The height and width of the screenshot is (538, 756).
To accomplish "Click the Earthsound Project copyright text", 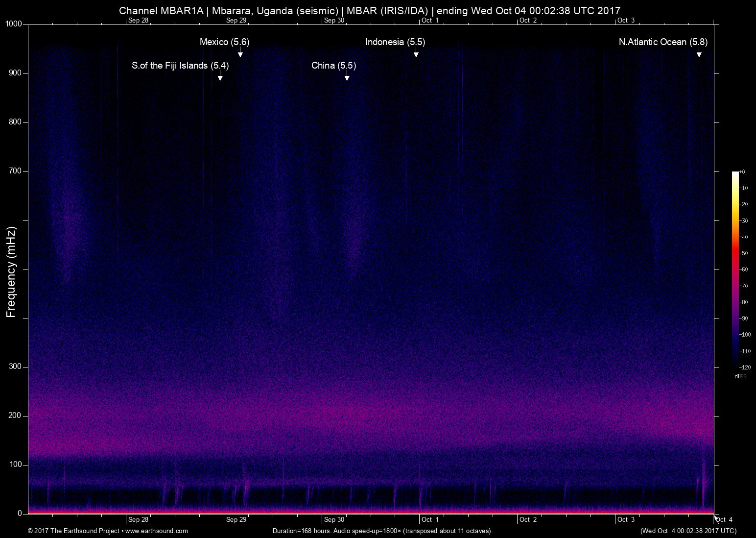I will click(74, 531).
